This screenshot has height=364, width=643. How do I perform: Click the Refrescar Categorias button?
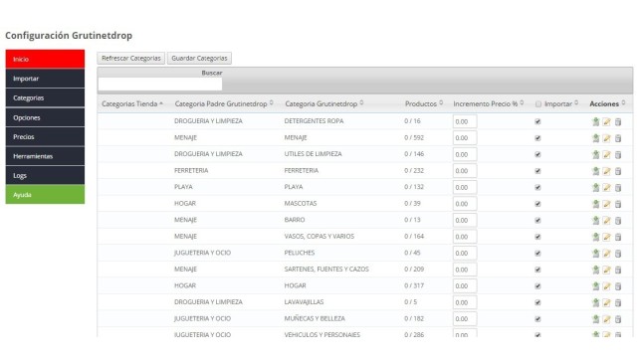click(131, 59)
